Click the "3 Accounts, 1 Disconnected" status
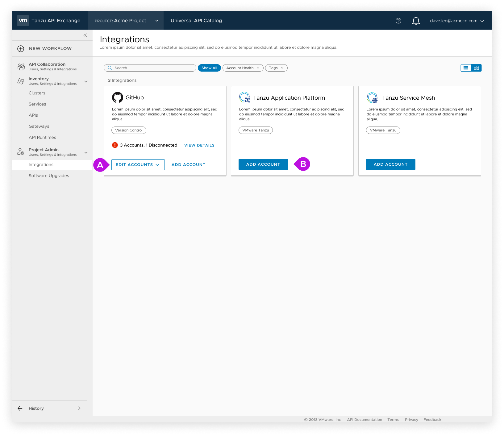Viewport: 504px width, 436px height. click(148, 145)
